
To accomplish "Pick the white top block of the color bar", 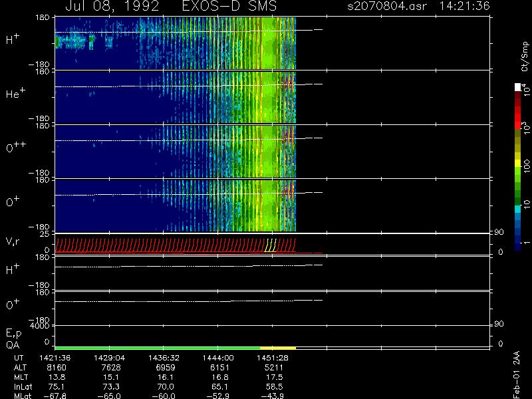I will pyautogui.click(x=518, y=87).
